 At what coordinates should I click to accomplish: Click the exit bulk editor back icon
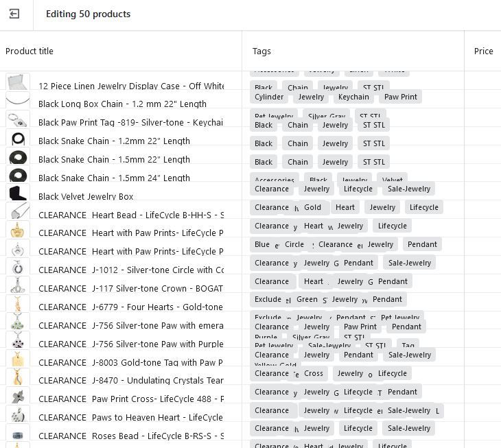click(x=14, y=14)
